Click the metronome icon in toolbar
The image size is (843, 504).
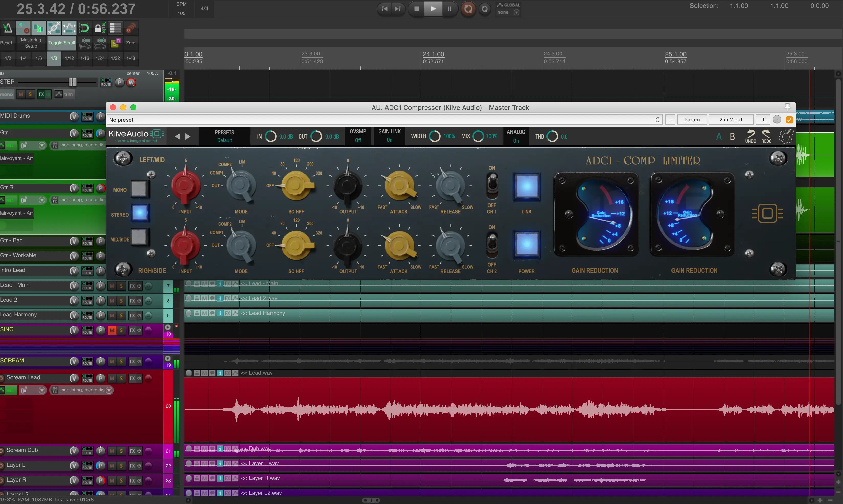tap(7, 28)
